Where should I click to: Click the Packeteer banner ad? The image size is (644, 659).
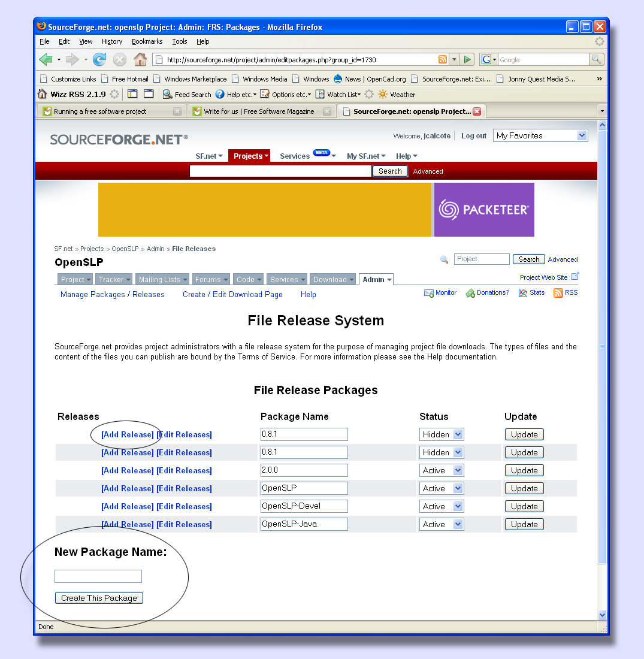tap(316, 209)
